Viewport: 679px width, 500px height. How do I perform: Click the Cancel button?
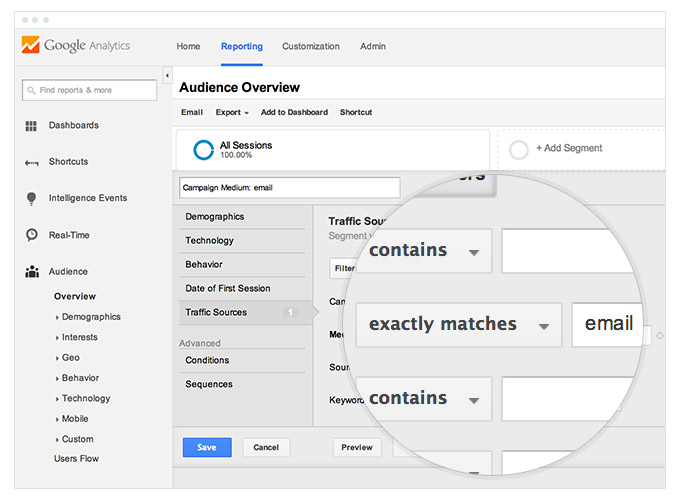[x=266, y=448]
